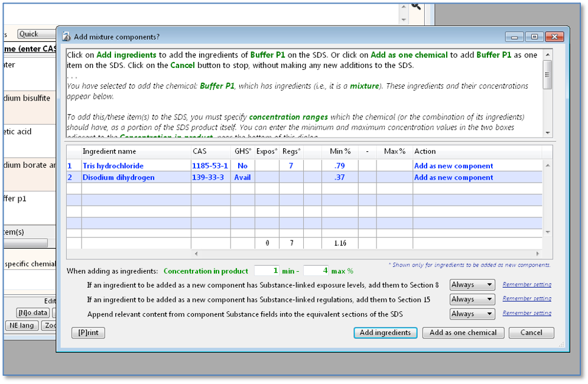
Task: Click GHS value Avail for Disodium dihydrogen
Action: tap(242, 177)
